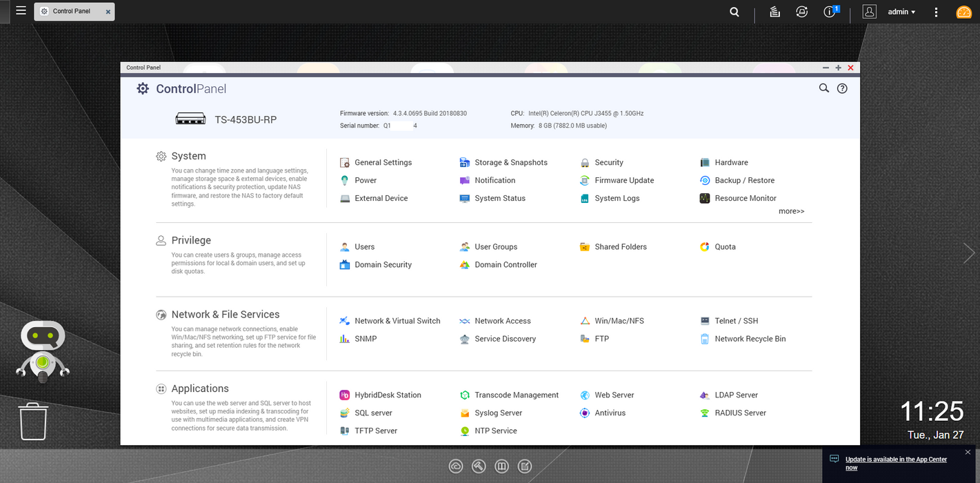Image resolution: width=980 pixels, height=483 pixels.
Task: Open Transcode Management
Action: click(509, 395)
